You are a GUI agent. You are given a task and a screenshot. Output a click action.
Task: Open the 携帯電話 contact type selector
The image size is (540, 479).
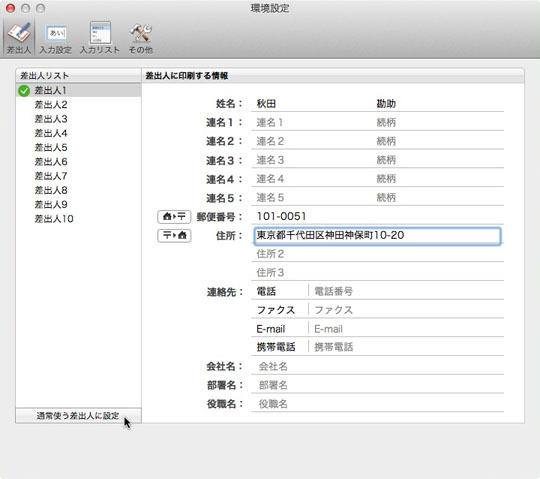click(280, 347)
